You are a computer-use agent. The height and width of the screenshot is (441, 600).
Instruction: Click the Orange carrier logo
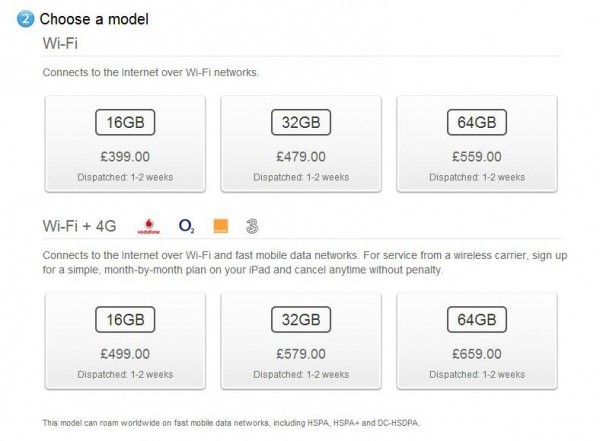pyautogui.click(x=221, y=226)
